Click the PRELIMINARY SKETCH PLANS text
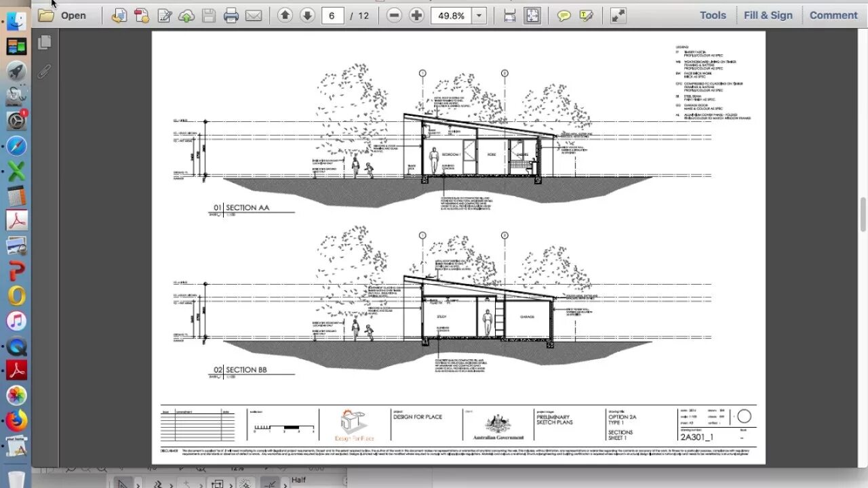This screenshot has height=488, width=868. [555, 420]
